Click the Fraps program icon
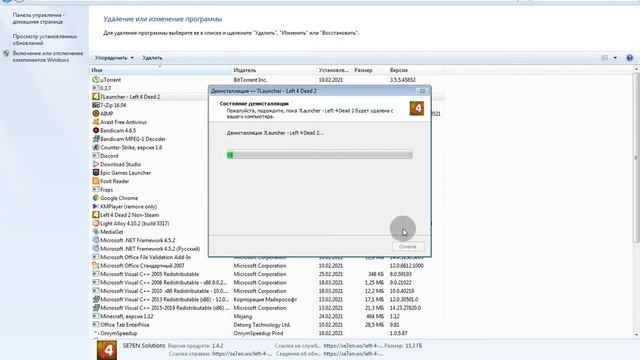 click(96, 190)
